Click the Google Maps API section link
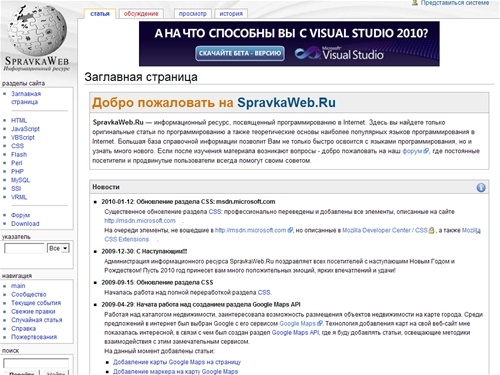This screenshot has height=375, width=500. tap(295, 332)
